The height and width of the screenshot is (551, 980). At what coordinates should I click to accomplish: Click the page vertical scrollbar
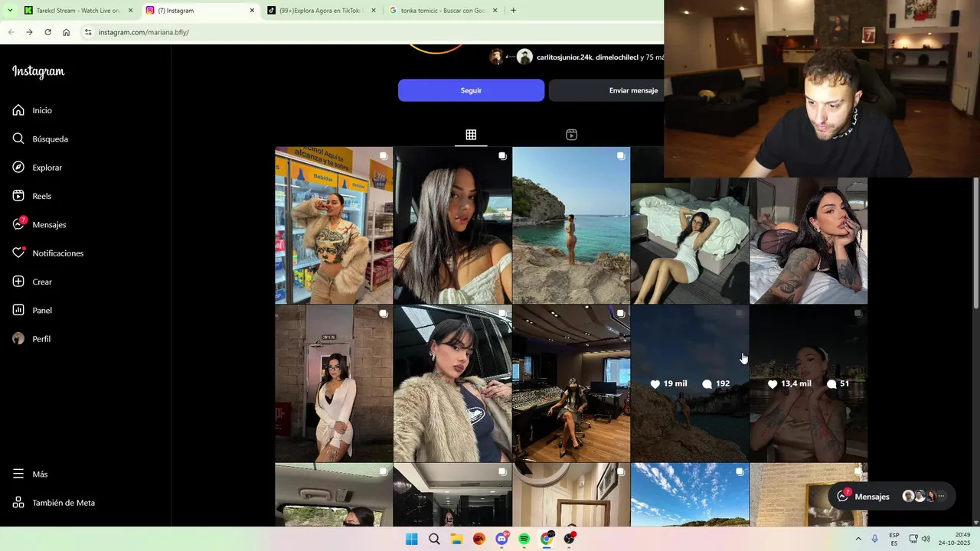click(x=975, y=243)
